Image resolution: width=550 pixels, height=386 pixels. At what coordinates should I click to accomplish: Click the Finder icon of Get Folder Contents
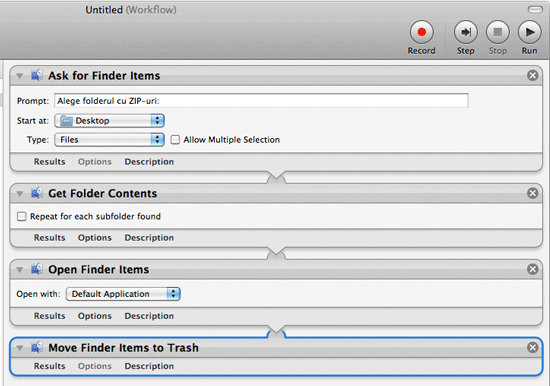[x=37, y=193]
